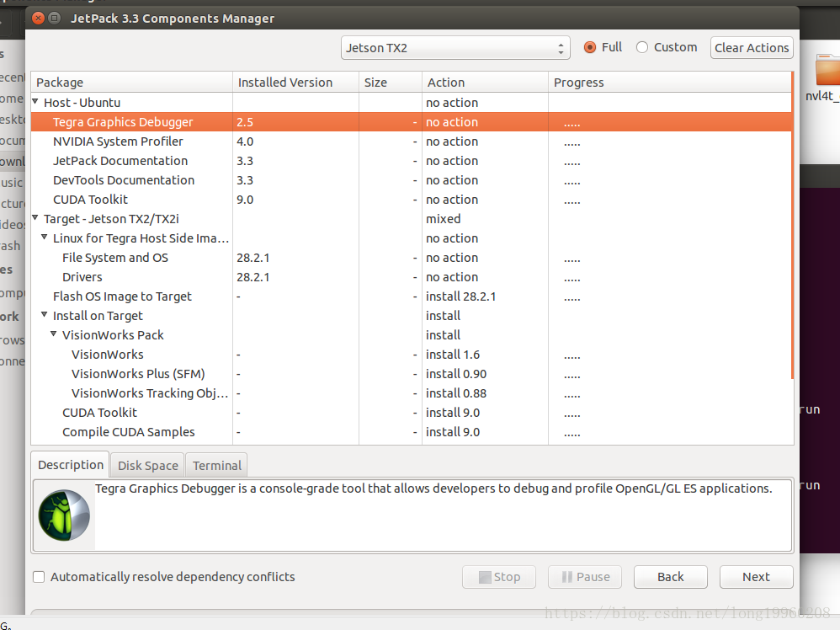Collapse the VisionWorks Pack node
The image size is (840, 630).
(54, 334)
